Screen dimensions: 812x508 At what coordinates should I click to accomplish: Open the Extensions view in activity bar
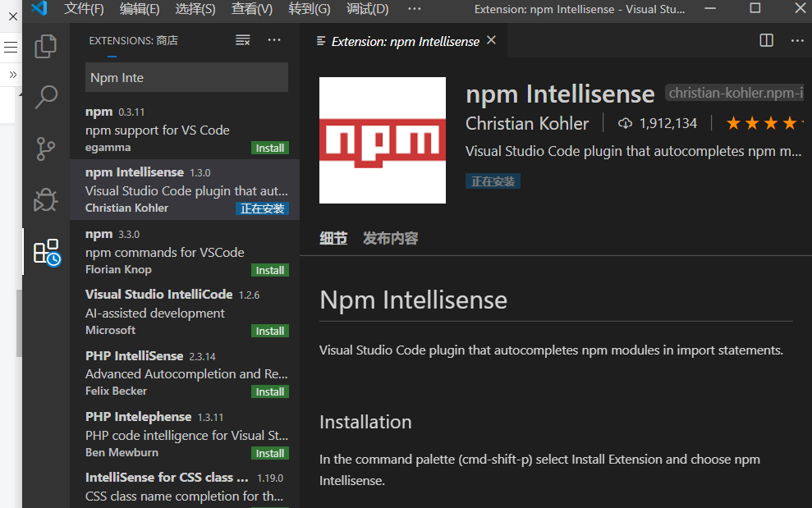(x=47, y=252)
